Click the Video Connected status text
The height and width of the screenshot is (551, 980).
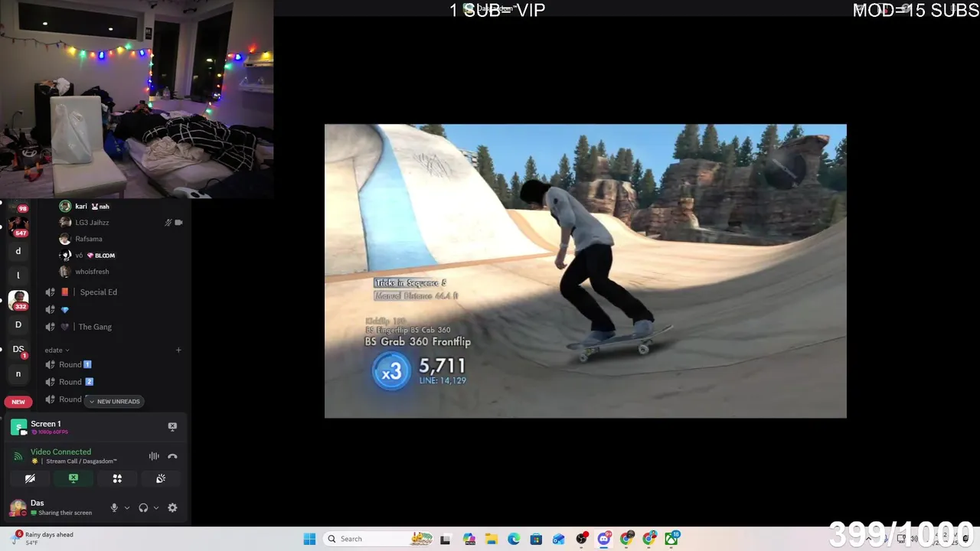pos(60,452)
